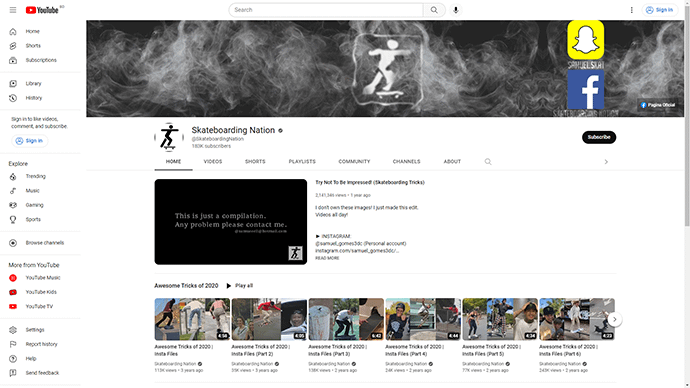Open the hamburger guide menu
The image size is (690, 388).
click(13, 10)
